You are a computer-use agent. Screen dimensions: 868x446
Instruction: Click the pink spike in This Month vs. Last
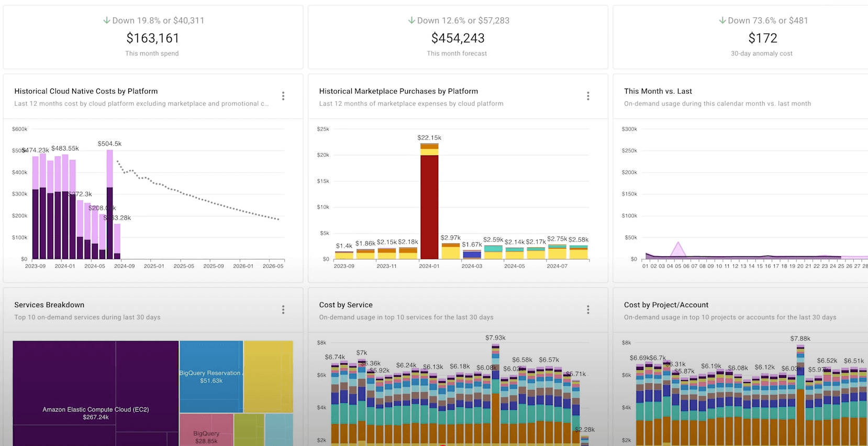(678, 250)
